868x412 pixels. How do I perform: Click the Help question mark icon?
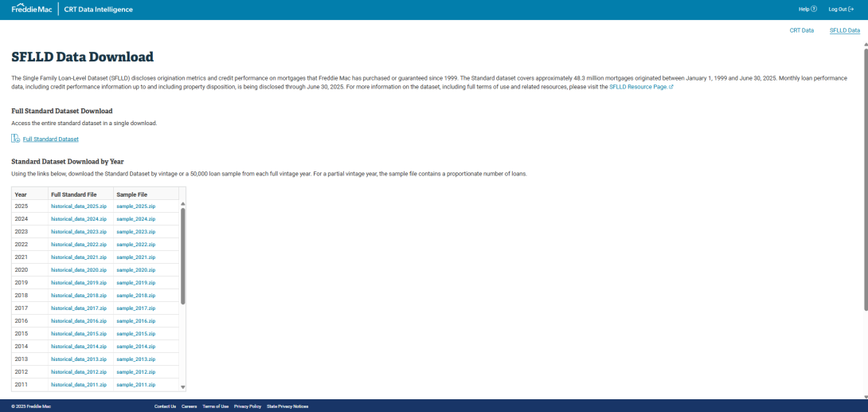pyautogui.click(x=814, y=10)
